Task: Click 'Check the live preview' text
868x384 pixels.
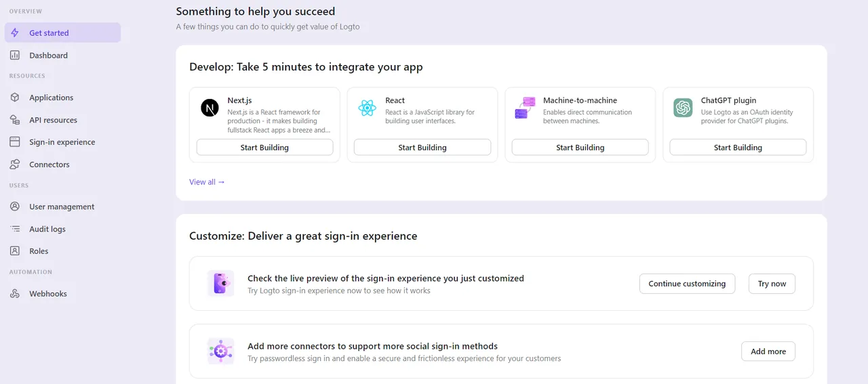Action: (386, 278)
